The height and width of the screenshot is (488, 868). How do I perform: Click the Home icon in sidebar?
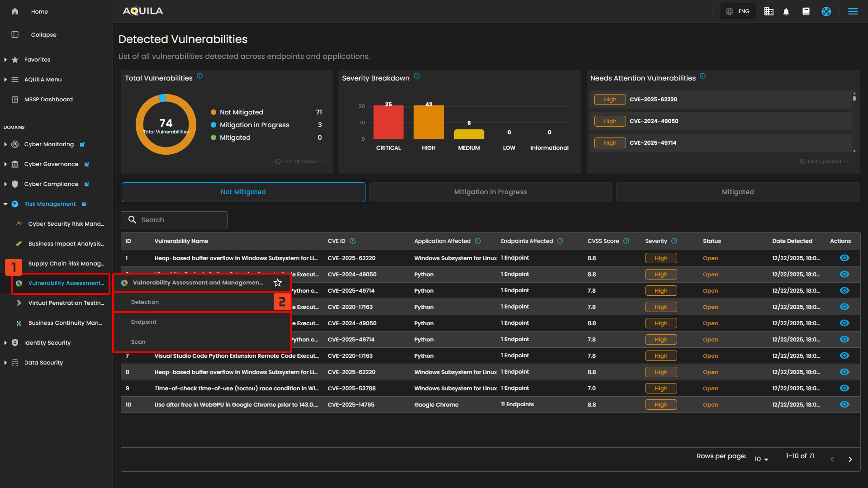[x=15, y=12]
